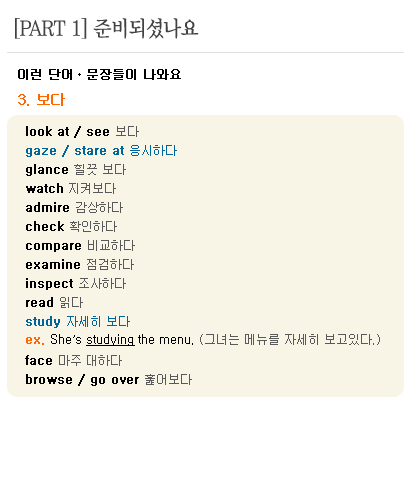Select the 'check 확인하다' line
The image size is (410, 480).
pos(71,227)
